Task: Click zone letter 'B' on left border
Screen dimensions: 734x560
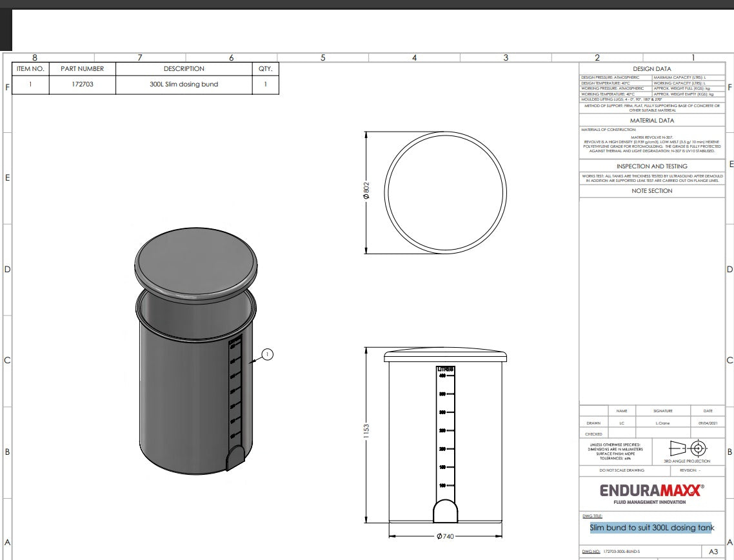Action: [x=7, y=452]
